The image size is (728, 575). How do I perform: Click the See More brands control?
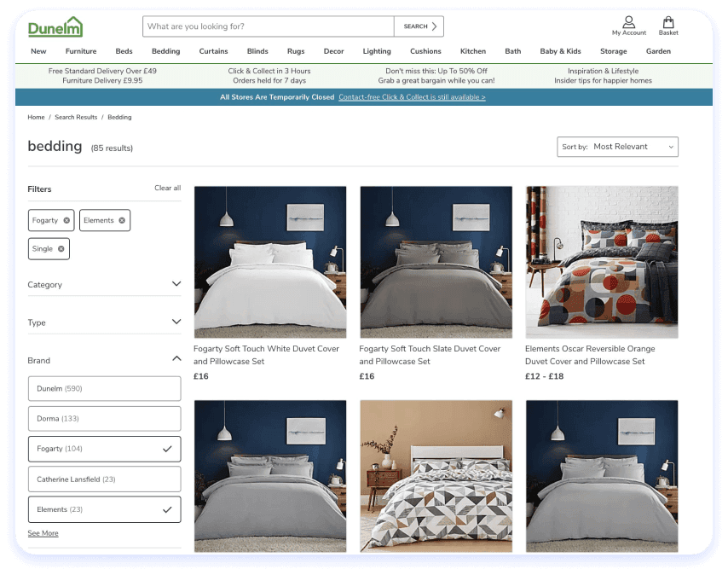pos(43,532)
